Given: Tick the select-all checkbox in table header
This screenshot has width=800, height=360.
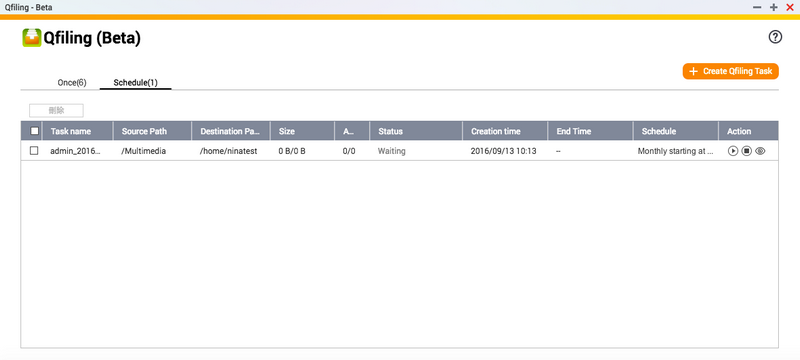Looking at the screenshot, I should (x=35, y=131).
